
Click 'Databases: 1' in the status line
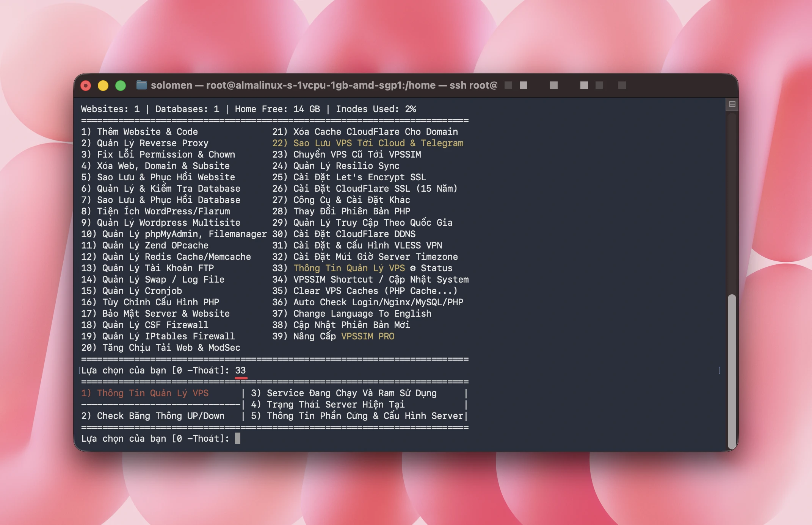187,109
